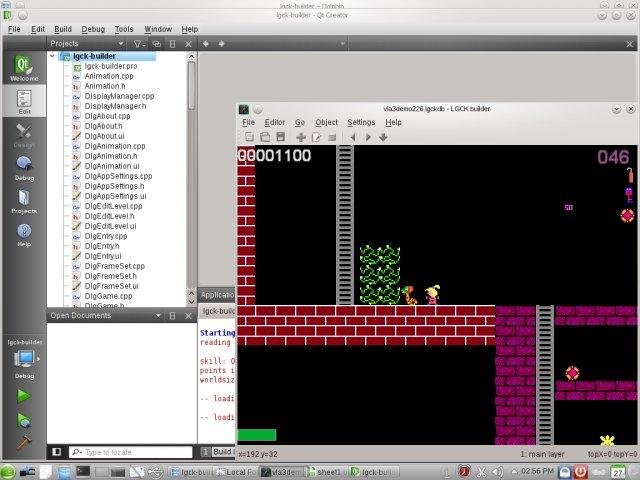Open LGCK builder Go menu
This screenshot has width=640, height=480.
pos(300,122)
